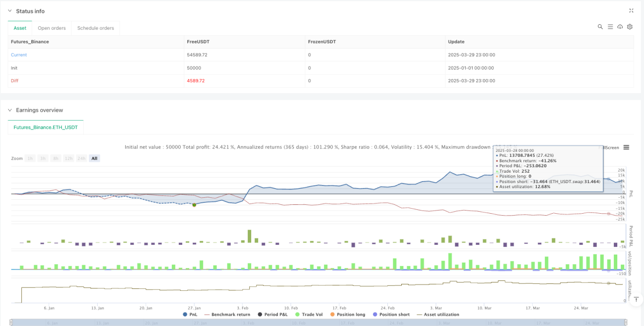The width and height of the screenshot is (644, 326).
Task: Click the green marker on PnL line
Action: [x=194, y=205]
